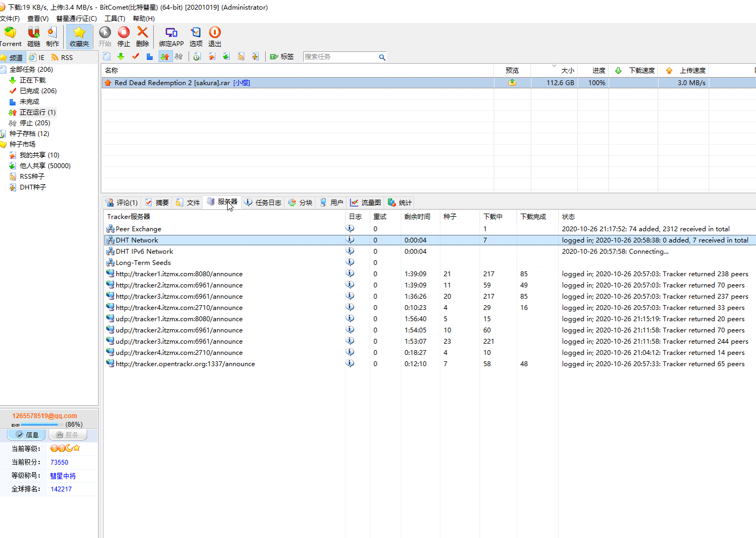Sort task list by 大小 column
Image resolution: width=756 pixels, height=538 pixels.
(554, 70)
